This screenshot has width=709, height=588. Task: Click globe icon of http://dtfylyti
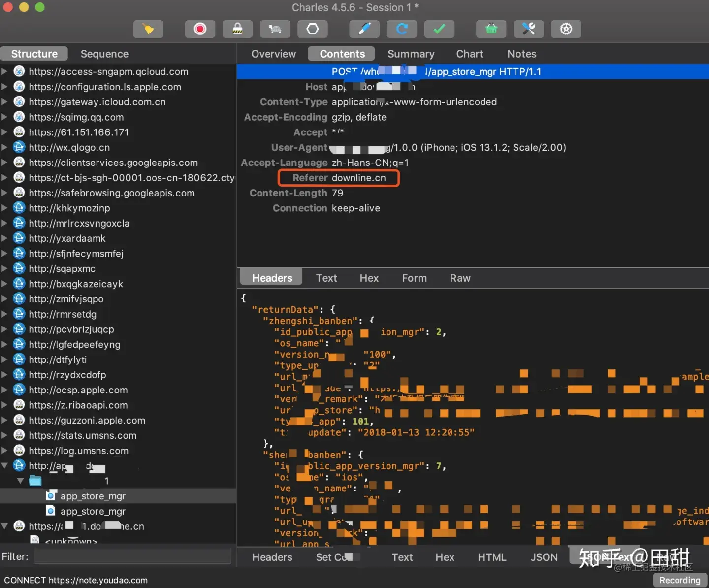coord(19,359)
